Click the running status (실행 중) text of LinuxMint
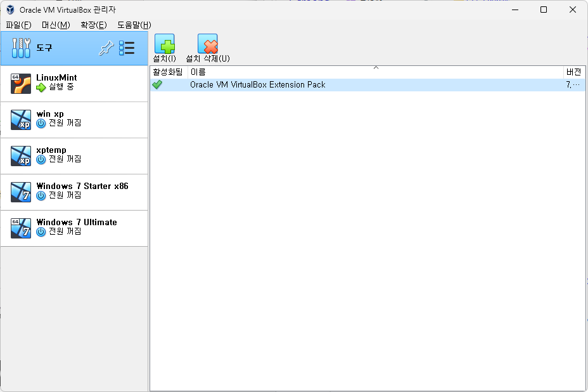The width and height of the screenshot is (588, 392). point(61,87)
